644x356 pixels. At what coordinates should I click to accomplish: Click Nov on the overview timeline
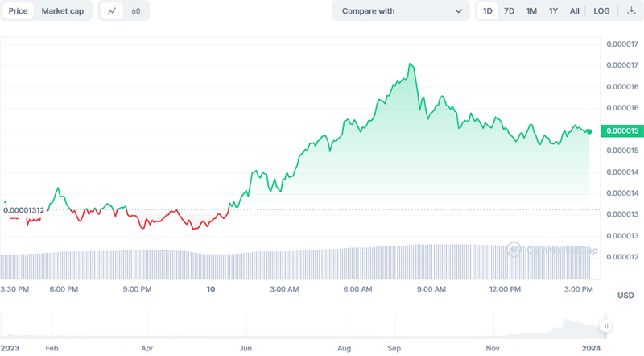pos(493,348)
